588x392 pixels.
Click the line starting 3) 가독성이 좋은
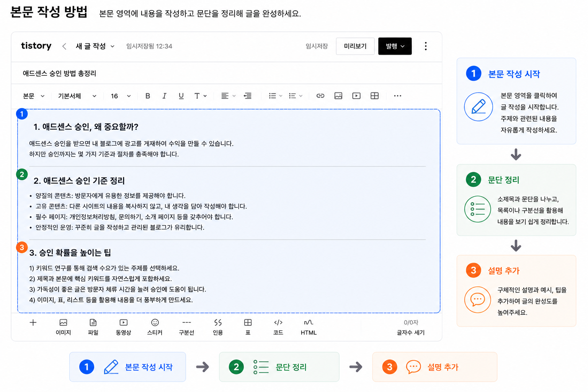click(x=118, y=289)
